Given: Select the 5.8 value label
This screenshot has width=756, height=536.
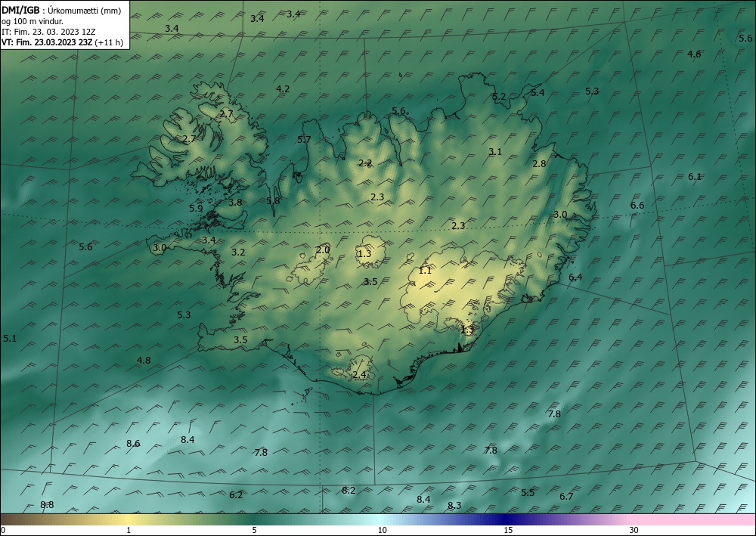Looking at the screenshot, I should click(x=273, y=200).
